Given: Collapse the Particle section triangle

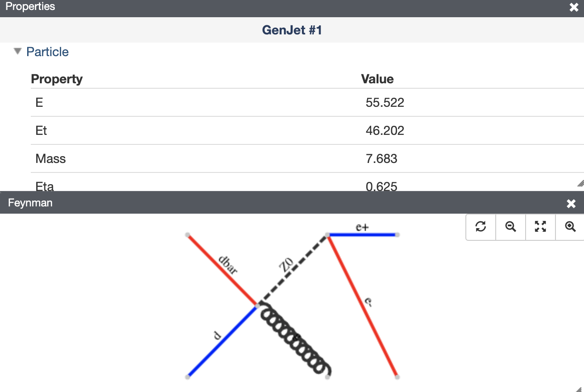Looking at the screenshot, I should pyautogui.click(x=18, y=52).
